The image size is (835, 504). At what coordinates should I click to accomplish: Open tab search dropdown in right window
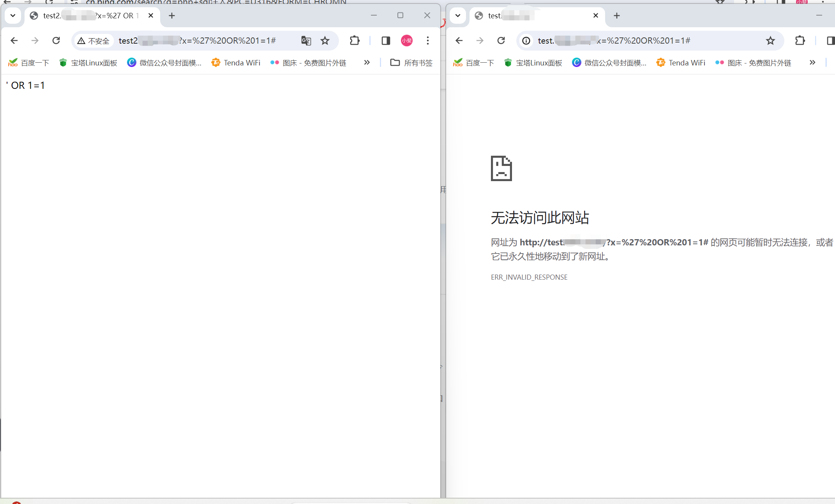458,16
